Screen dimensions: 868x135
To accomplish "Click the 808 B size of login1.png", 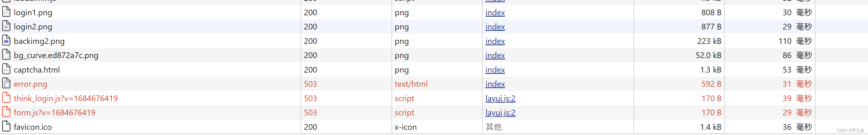I will click(x=711, y=13).
